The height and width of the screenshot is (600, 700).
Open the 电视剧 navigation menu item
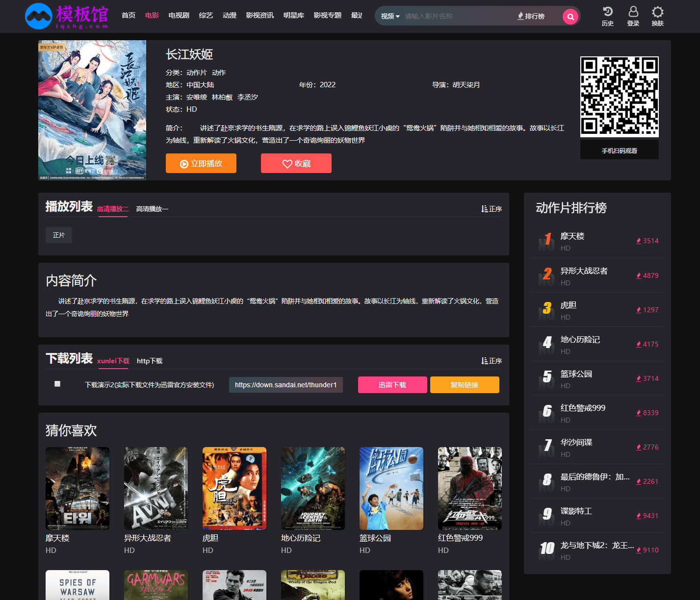pos(179,16)
